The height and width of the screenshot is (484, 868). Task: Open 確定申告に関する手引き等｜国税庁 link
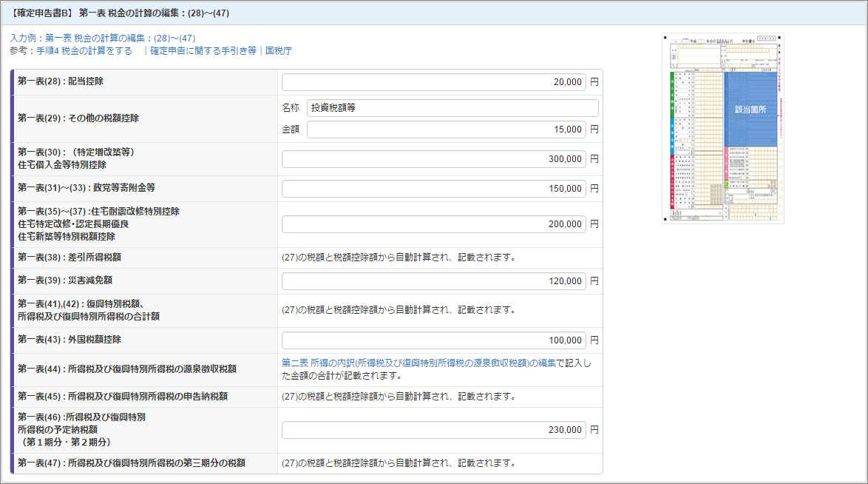point(221,51)
